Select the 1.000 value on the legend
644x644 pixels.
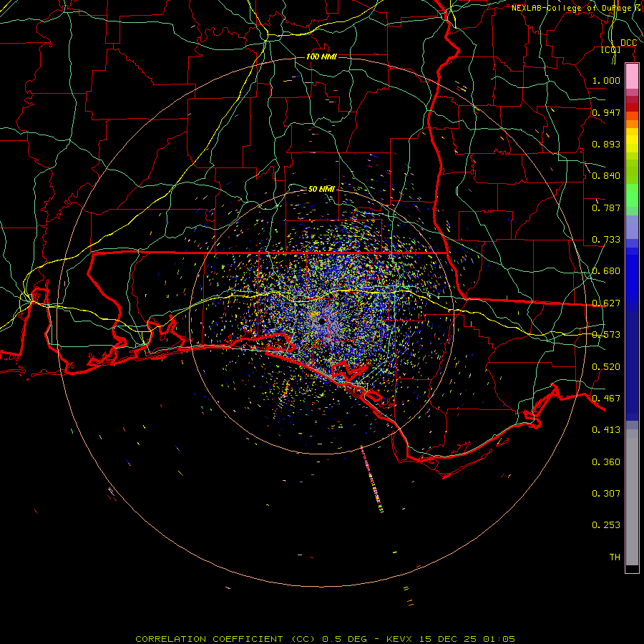[606, 81]
